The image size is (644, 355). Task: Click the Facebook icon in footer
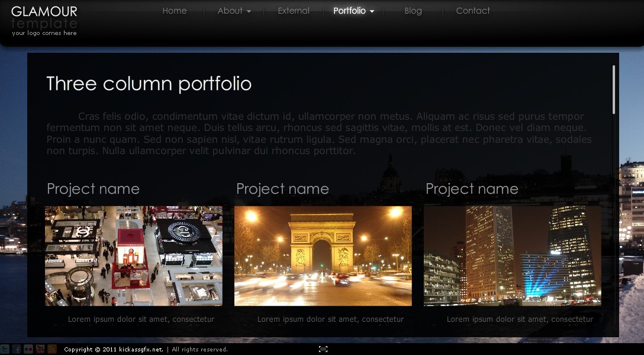[x=17, y=349]
